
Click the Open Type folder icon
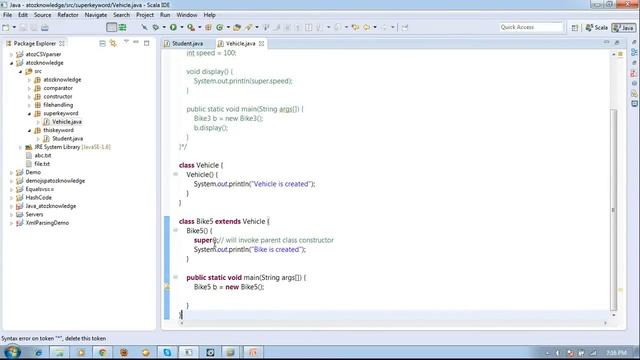click(237, 27)
